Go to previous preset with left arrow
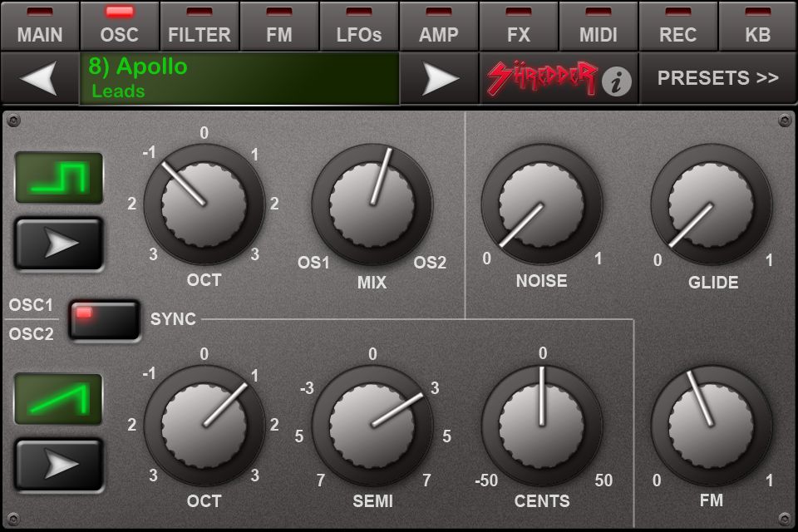Screen dimensions: 798x532 click(x=40, y=78)
